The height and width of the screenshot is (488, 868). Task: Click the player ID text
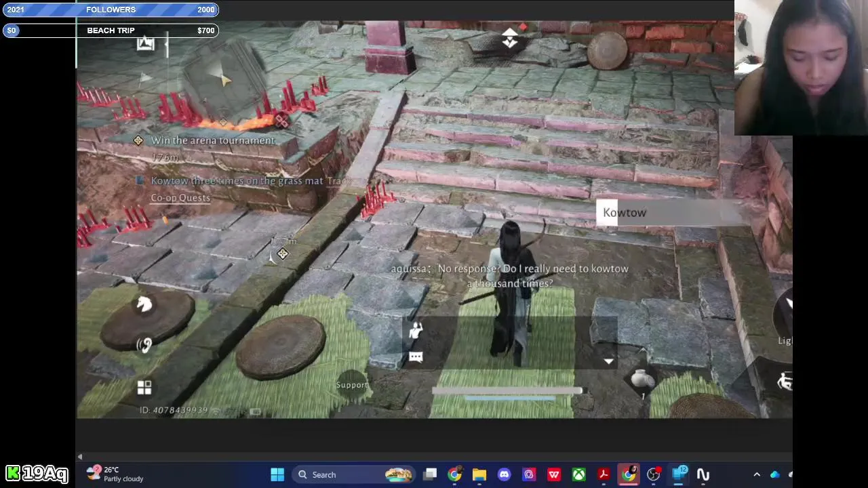[174, 410]
